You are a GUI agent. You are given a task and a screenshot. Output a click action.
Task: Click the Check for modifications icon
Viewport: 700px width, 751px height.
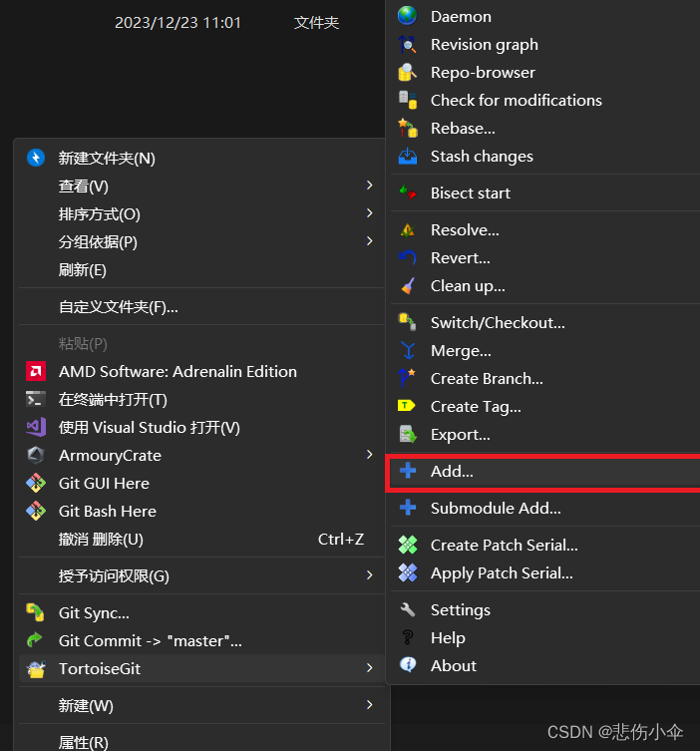[x=408, y=100]
